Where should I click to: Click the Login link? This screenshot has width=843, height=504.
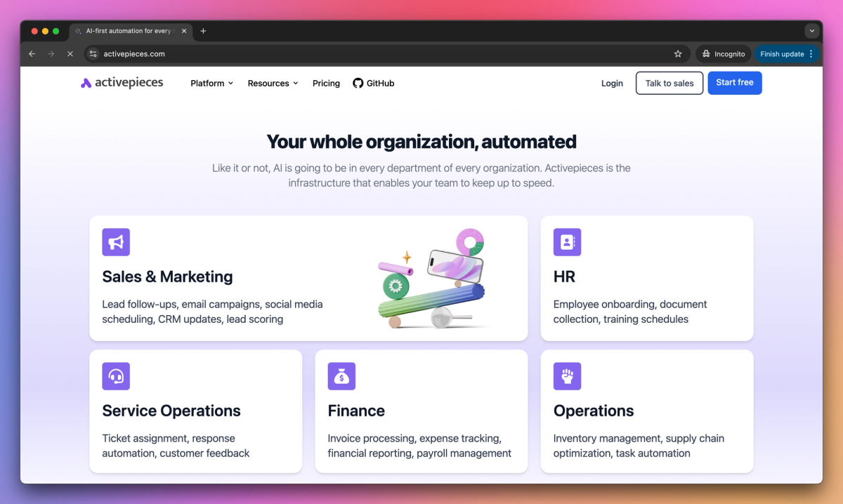coord(611,83)
